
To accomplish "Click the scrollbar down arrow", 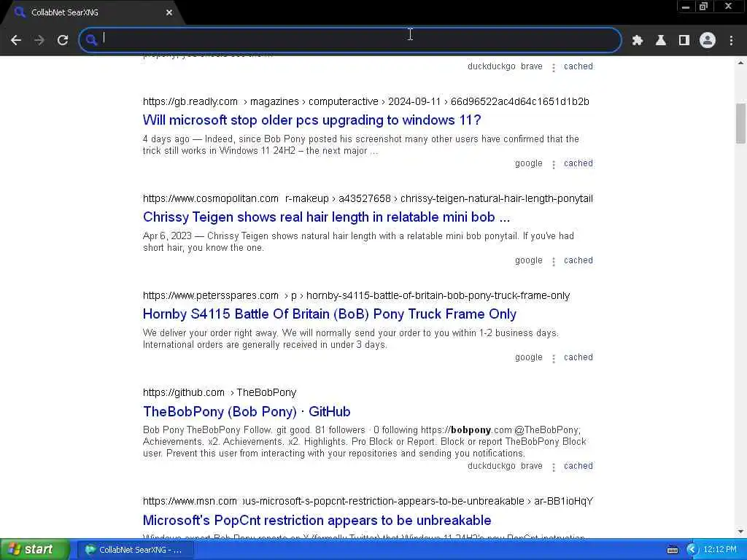I will click(740, 532).
